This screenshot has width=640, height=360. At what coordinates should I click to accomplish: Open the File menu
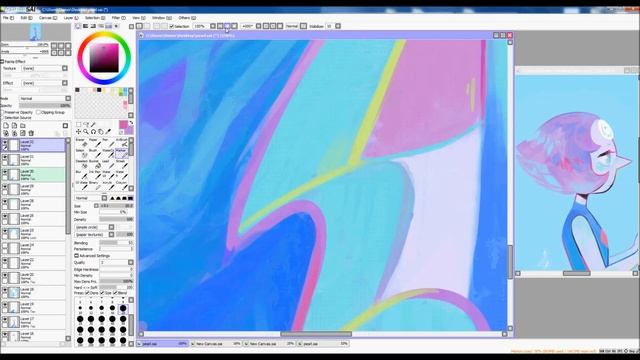[8, 18]
